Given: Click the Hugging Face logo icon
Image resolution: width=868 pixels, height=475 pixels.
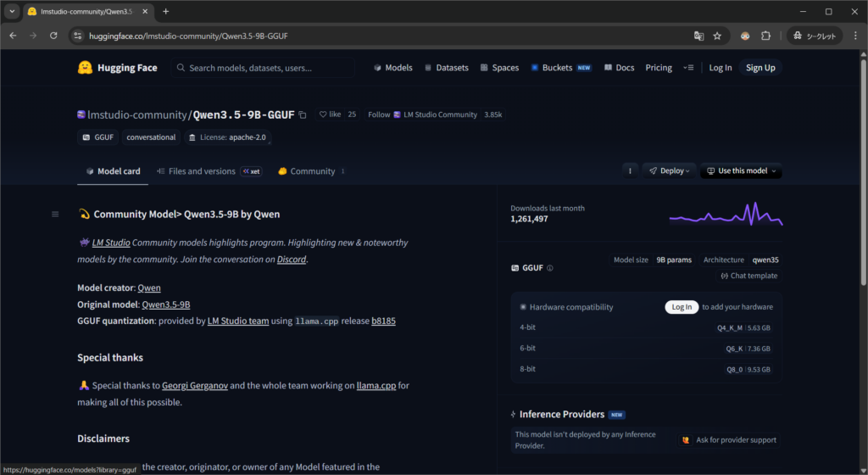Looking at the screenshot, I should point(85,68).
